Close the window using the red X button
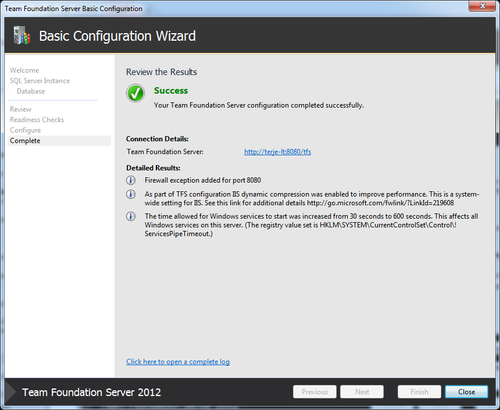 [x=482, y=6]
